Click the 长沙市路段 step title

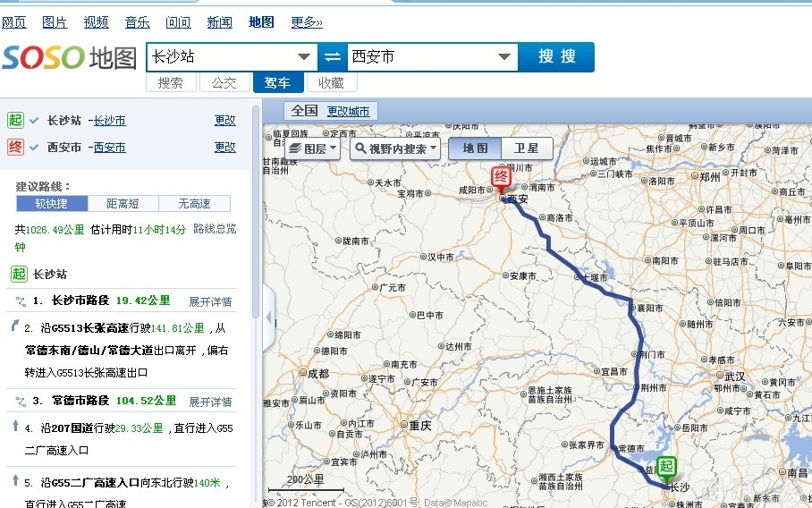pos(80,301)
